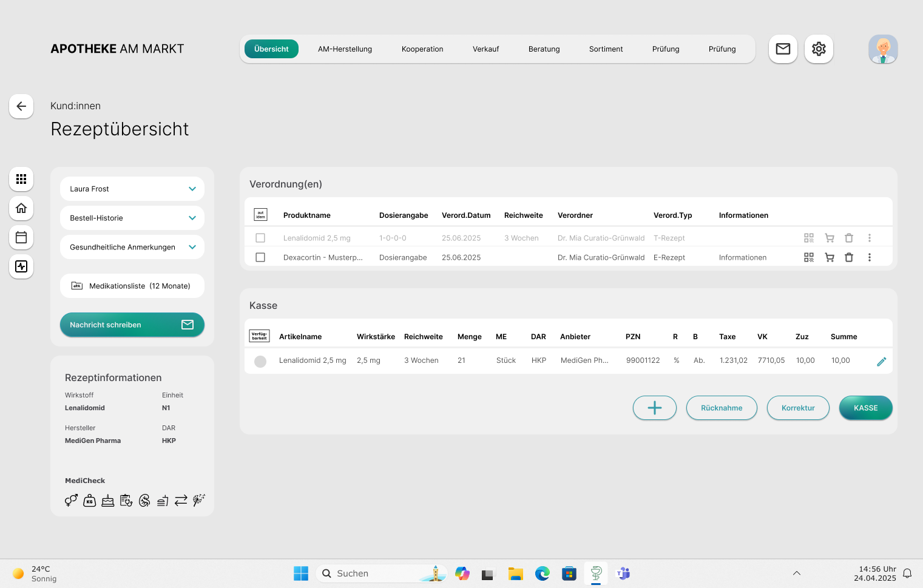Click the clipboard stethoscope MediCheck icon

click(126, 501)
